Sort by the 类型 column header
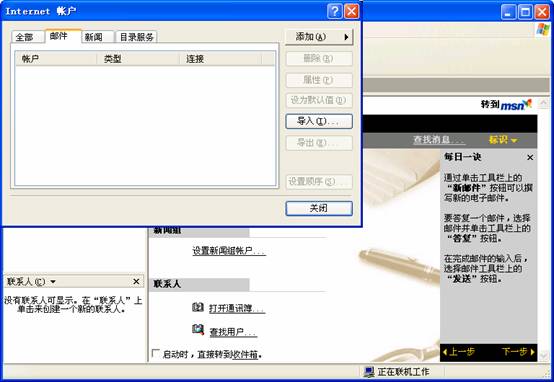 pyautogui.click(x=138, y=59)
